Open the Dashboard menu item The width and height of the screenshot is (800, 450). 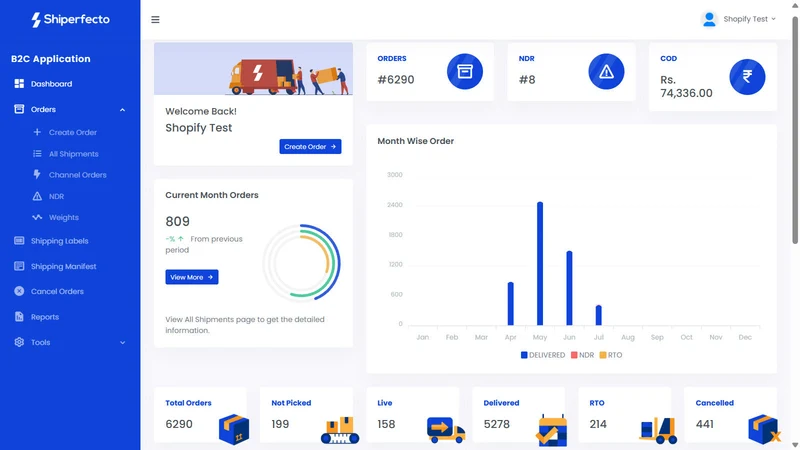click(51, 84)
